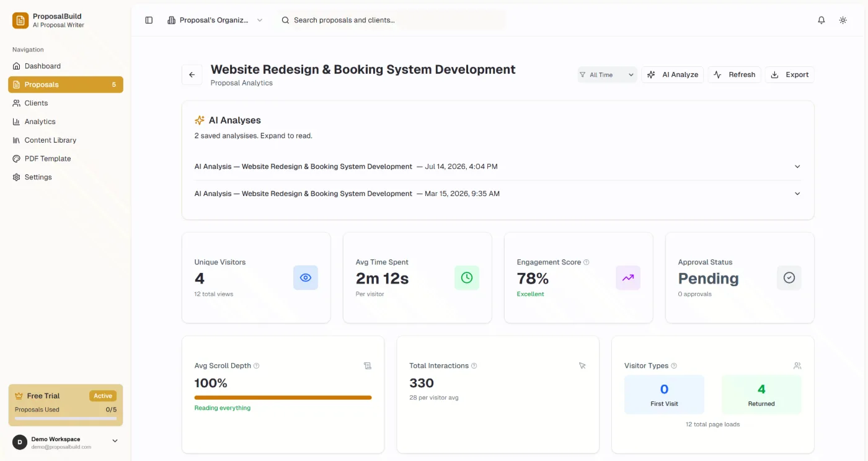This screenshot has height=461, width=868.
Task: Click the ProposalBuild logo icon
Action: click(x=20, y=20)
